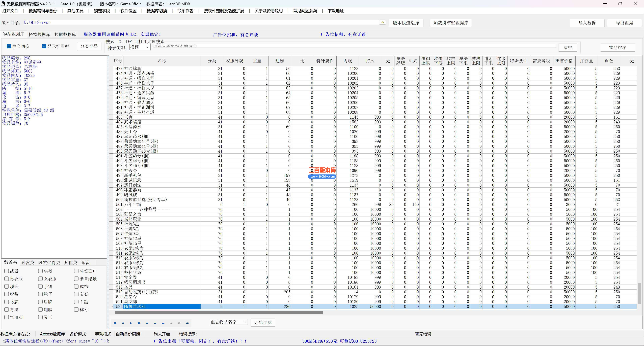Toggle 显示扩展栏 checkbox
The height and width of the screenshot is (346, 644).
pyautogui.click(x=44, y=46)
